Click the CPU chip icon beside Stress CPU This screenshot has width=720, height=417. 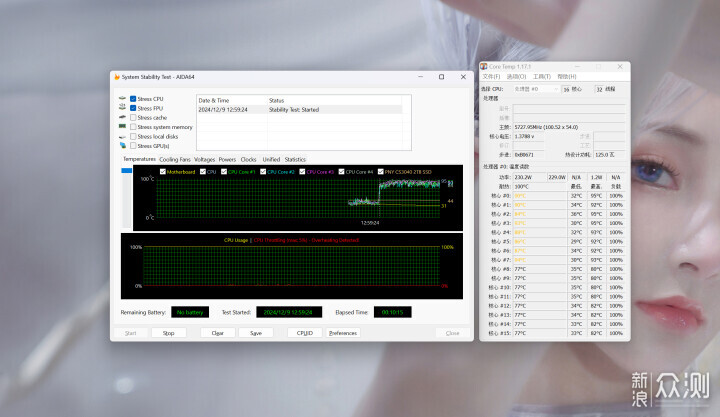point(121,99)
